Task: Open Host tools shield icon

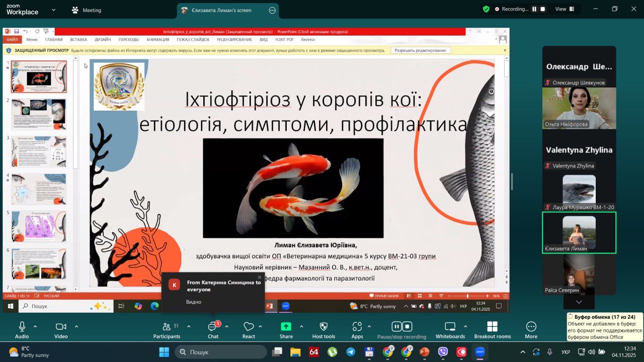Action: 324,327
